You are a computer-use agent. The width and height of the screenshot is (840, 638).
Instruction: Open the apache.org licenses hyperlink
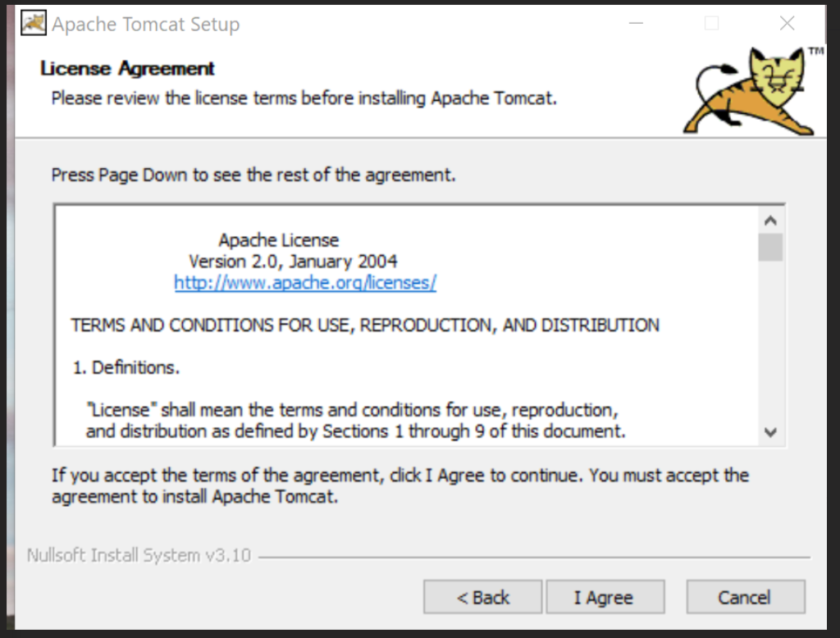[304, 282]
